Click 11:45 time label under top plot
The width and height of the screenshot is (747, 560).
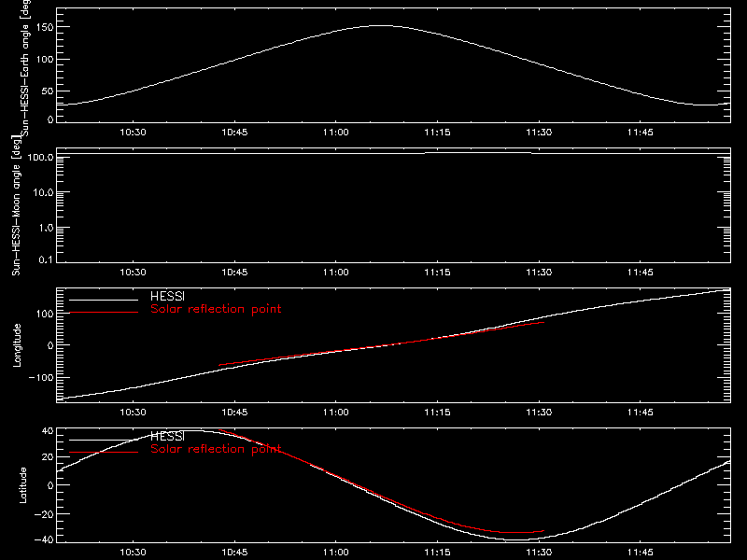[x=641, y=133]
